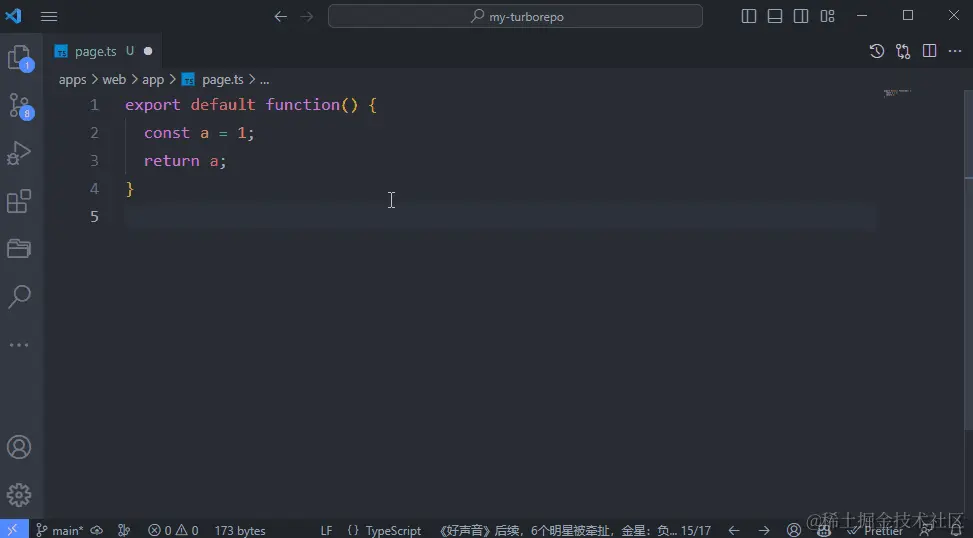The height and width of the screenshot is (538, 973).
Task: Place cursor on line 1 export default function
Action: [x=251, y=105]
